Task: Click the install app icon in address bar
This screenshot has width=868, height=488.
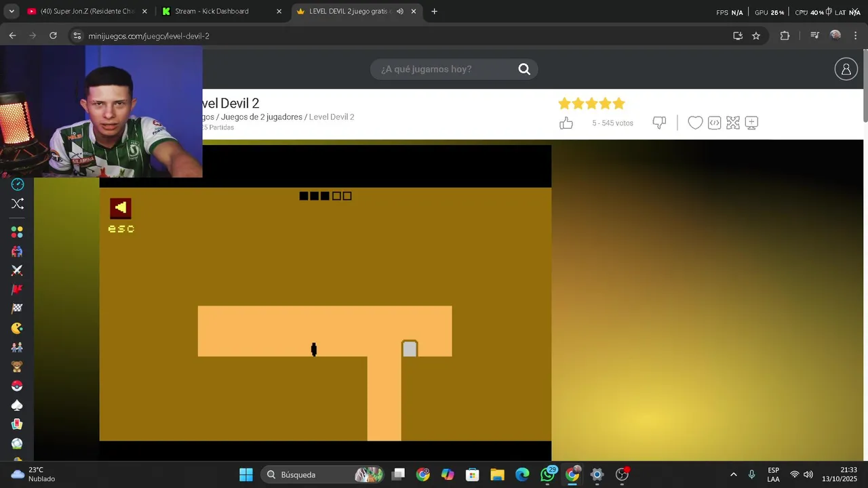Action: coord(738,36)
